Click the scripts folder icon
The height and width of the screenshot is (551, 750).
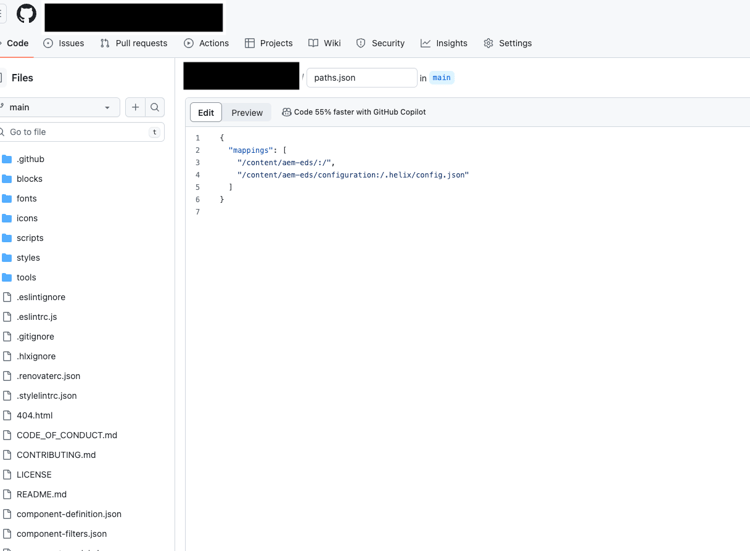tap(7, 238)
